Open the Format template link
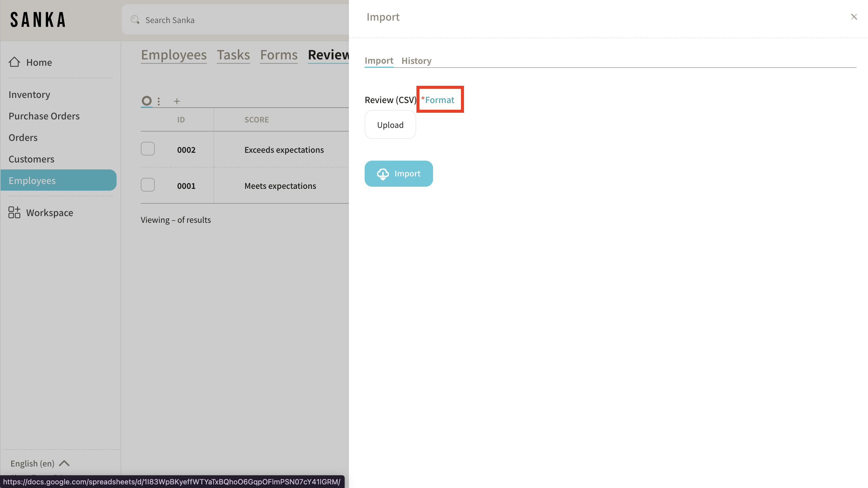The image size is (868, 488). click(x=439, y=99)
